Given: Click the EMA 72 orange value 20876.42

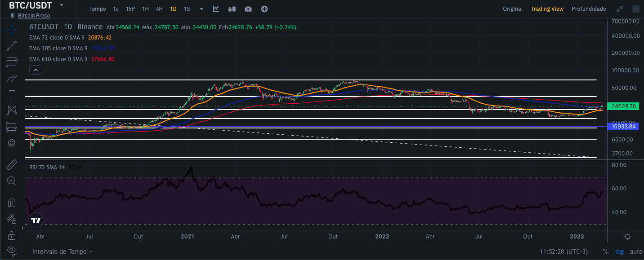Looking at the screenshot, I should pos(100,38).
